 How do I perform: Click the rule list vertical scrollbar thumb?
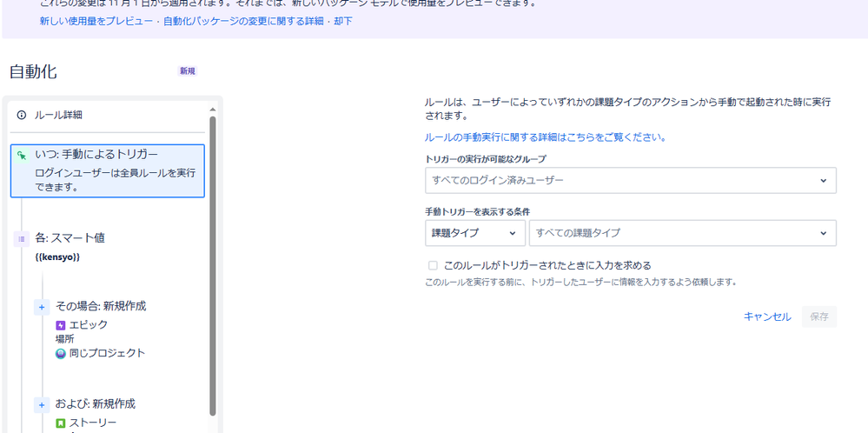(x=213, y=266)
